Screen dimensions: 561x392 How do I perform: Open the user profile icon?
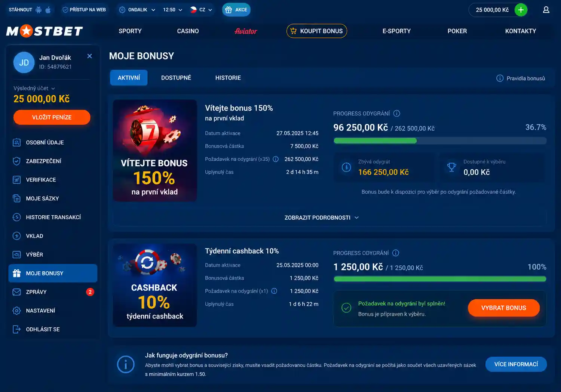coord(546,10)
